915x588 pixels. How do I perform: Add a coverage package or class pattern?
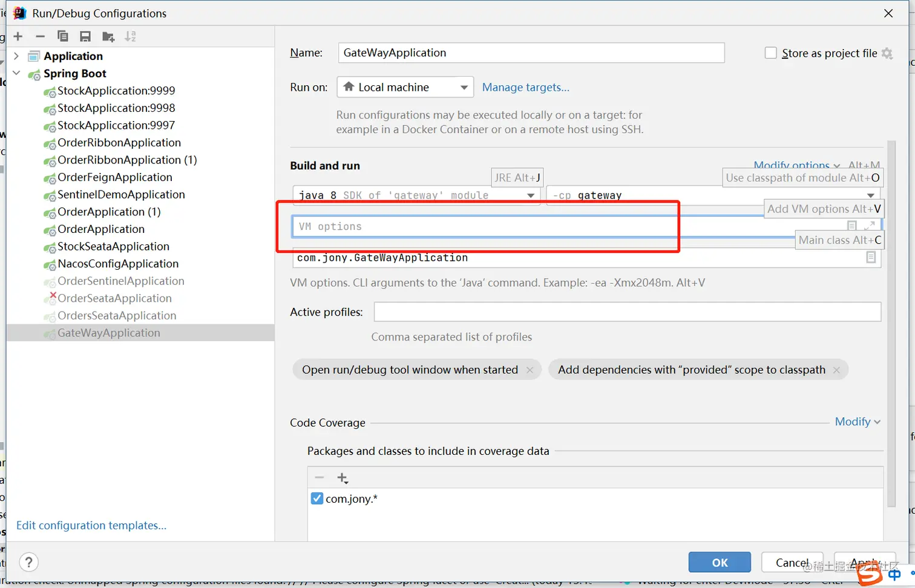[343, 478]
